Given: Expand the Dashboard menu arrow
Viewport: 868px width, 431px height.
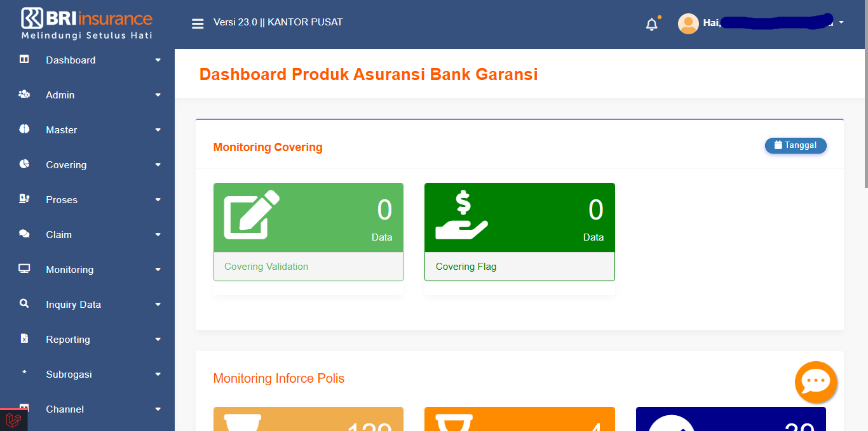Looking at the screenshot, I should [158, 60].
